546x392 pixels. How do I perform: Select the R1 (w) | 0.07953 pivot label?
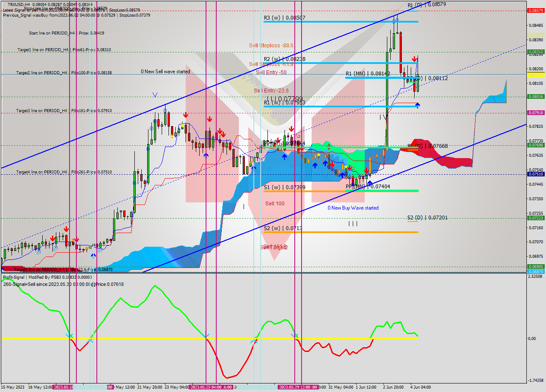pyautogui.click(x=285, y=103)
